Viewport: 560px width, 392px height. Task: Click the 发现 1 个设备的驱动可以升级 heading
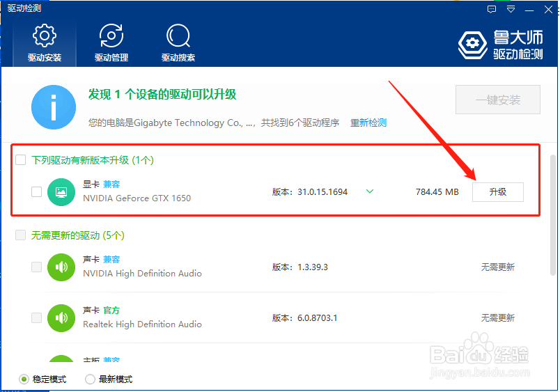point(162,94)
